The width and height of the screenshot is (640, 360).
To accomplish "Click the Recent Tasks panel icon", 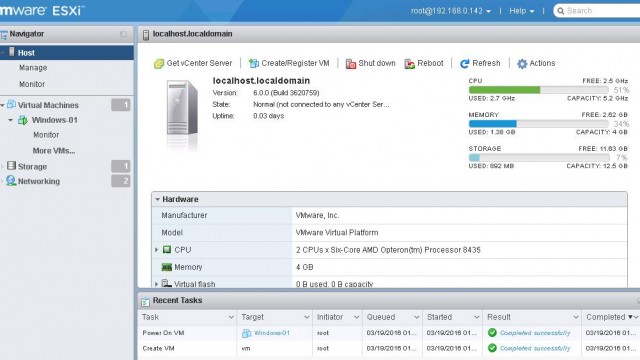I will (x=145, y=301).
